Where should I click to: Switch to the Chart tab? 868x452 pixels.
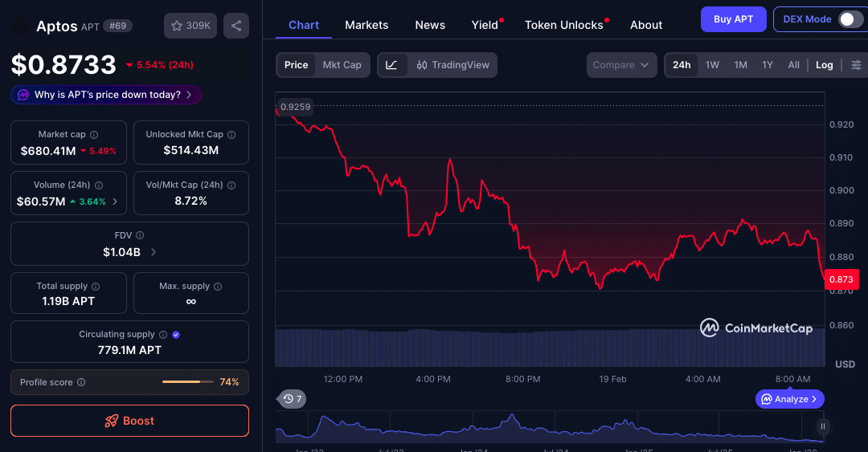(x=304, y=25)
